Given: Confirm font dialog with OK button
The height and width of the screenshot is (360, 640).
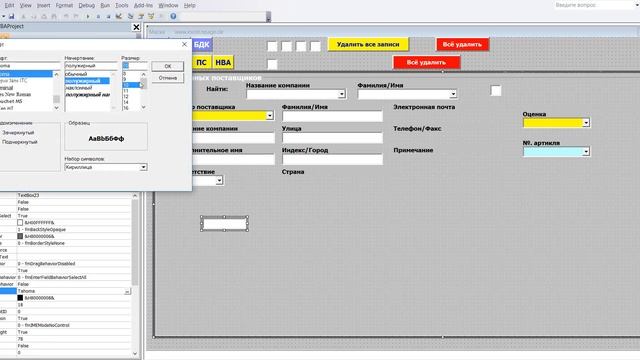Looking at the screenshot, I should 168,66.
